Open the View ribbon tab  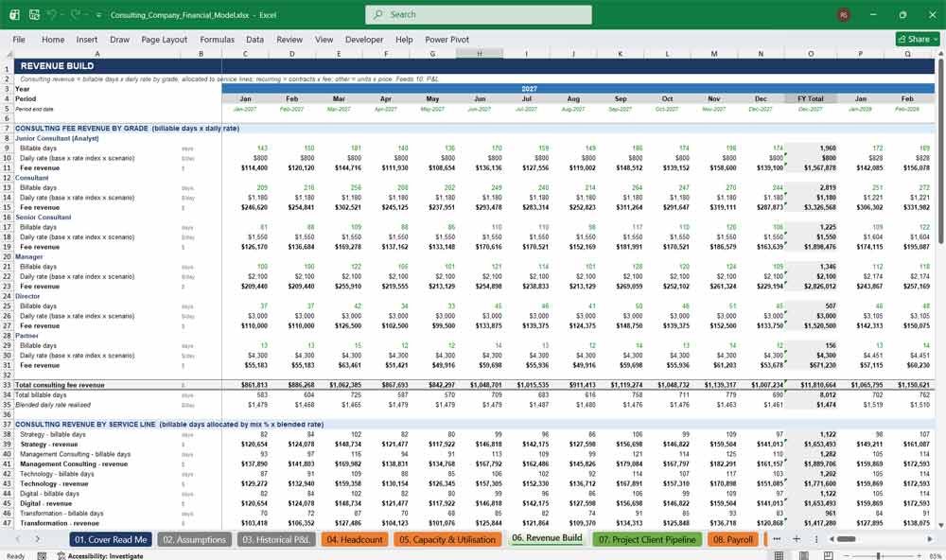coord(324,39)
